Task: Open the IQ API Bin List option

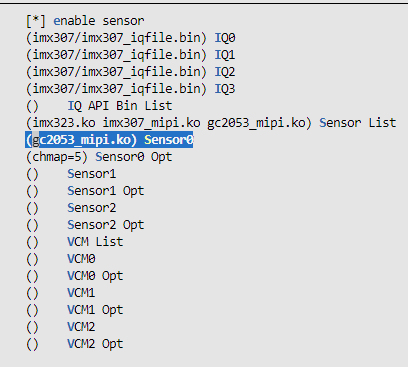Action: click(99, 106)
